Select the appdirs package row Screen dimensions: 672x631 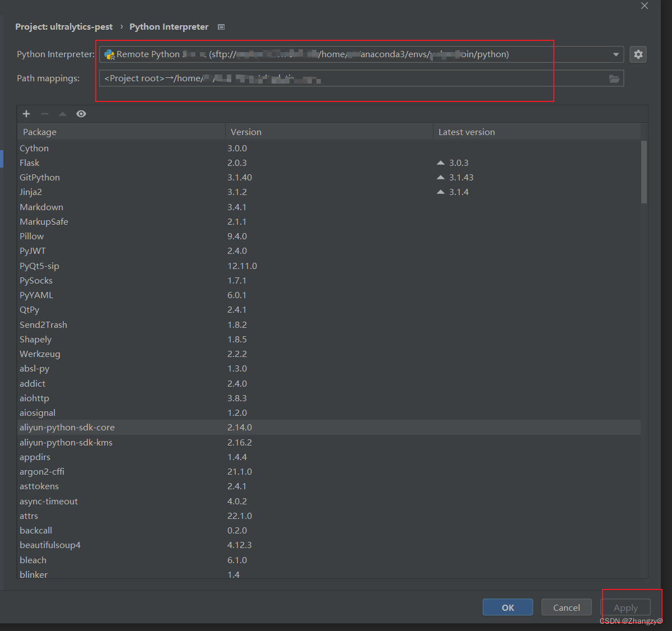[x=329, y=457]
